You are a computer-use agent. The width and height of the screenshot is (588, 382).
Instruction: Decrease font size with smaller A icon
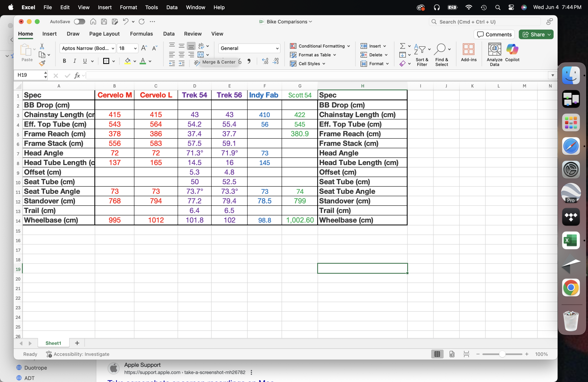point(155,48)
